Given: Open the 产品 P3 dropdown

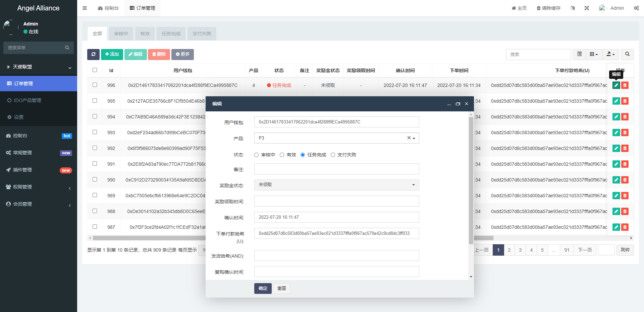Looking at the screenshot, I should pyautogui.click(x=336, y=138).
